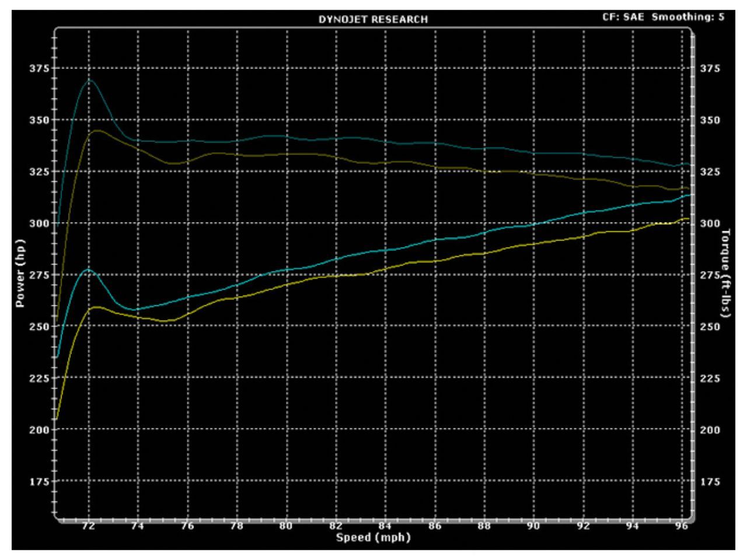Select the 90 mph speed tick label
747x560 pixels.
[x=533, y=526]
